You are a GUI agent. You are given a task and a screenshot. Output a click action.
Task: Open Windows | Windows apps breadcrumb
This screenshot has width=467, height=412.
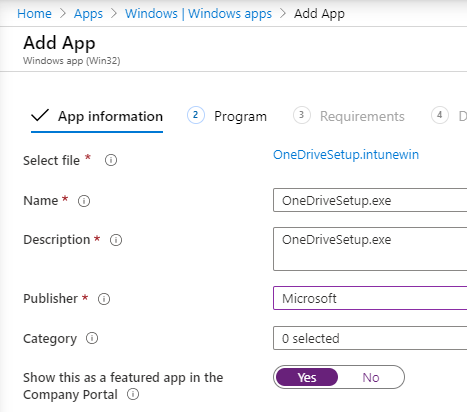coord(198,14)
